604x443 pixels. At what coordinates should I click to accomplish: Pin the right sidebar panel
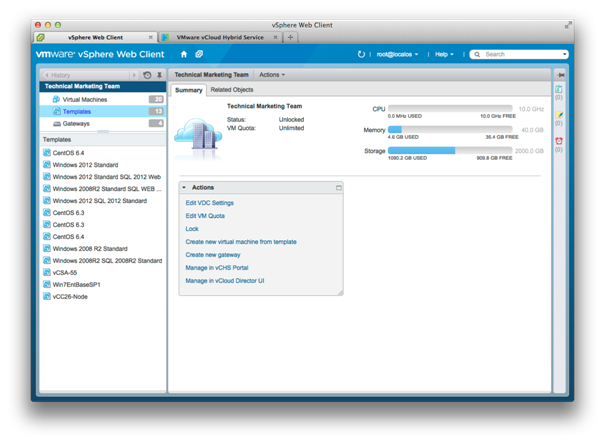(560, 75)
